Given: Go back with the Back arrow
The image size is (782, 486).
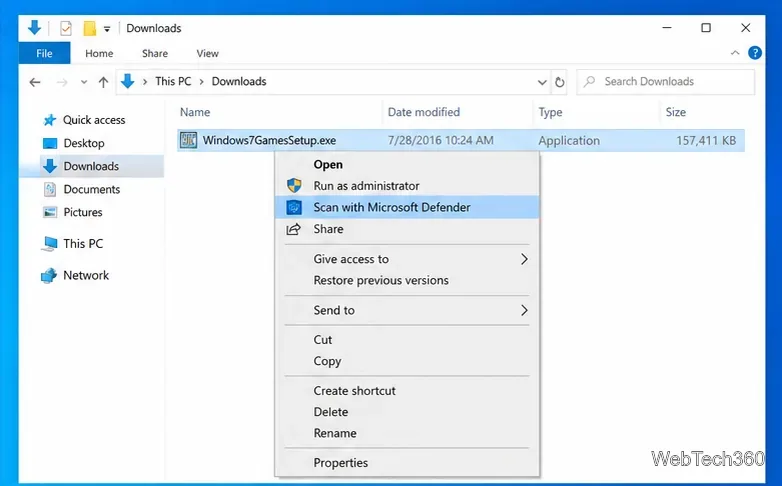Looking at the screenshot, I should click(x=35, y=82).
